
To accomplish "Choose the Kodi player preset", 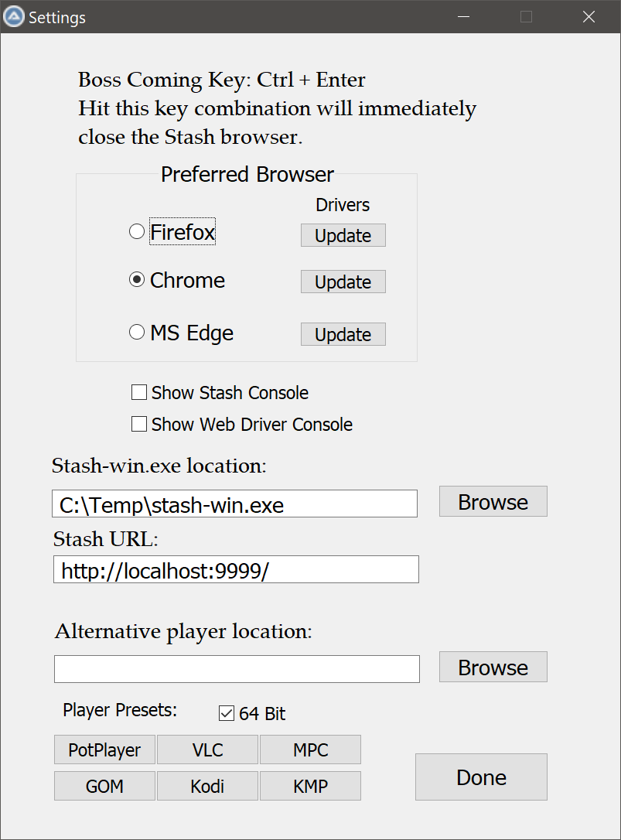I will click(x=207, y=786).
